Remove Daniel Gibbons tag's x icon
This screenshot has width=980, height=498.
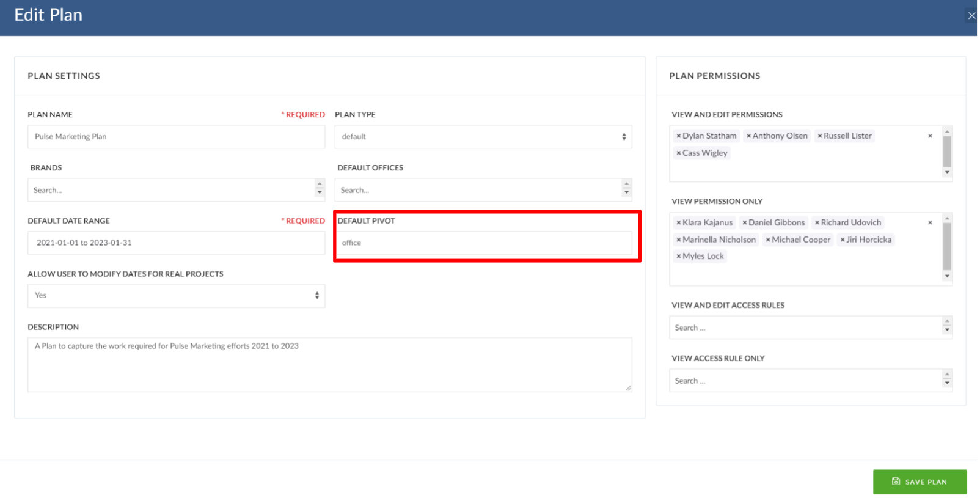(744, 223)
